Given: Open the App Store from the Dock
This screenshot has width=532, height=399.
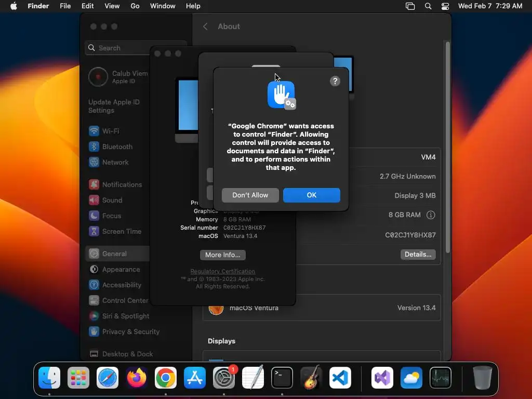Looking at the screenshot, I should (195, 378).
